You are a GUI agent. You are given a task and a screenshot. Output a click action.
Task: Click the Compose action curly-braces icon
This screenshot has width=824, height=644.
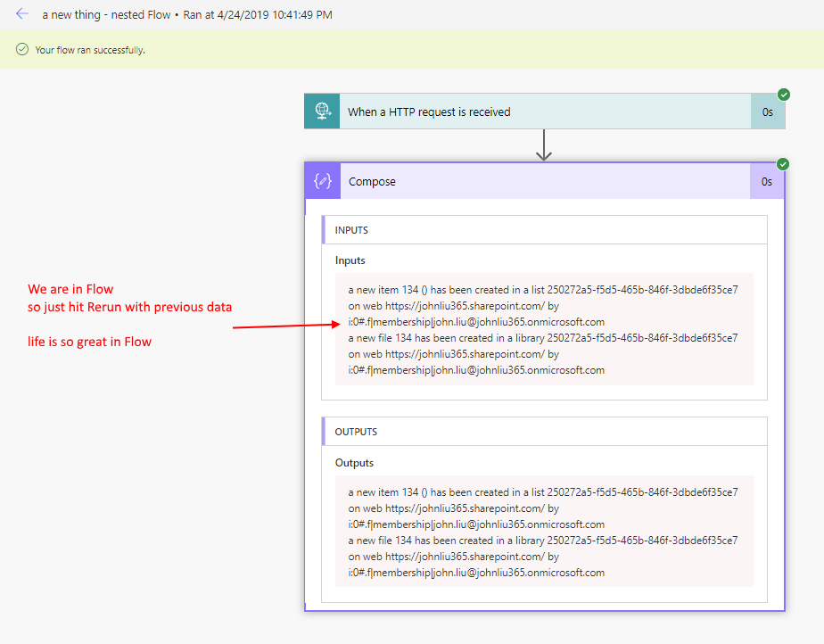(x=323, y=181)
